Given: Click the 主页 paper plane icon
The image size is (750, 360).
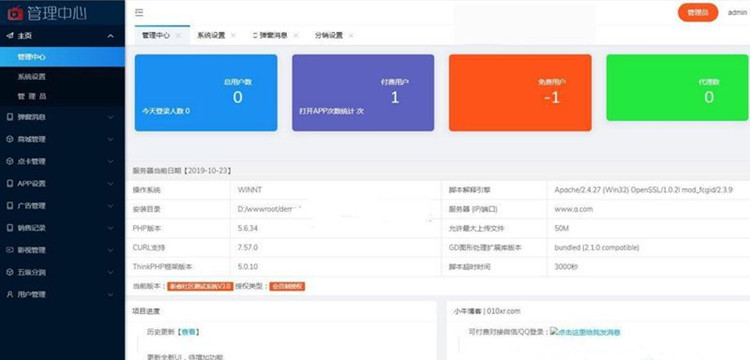Looking at the screenshot, I should click(10, 35).
